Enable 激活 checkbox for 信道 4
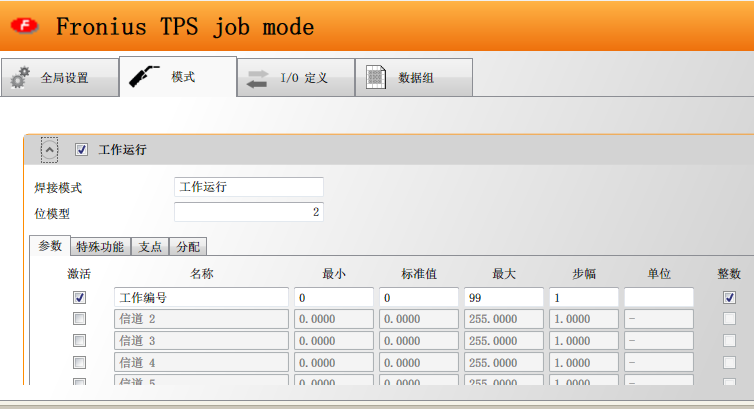The image size is (754, 409). [x=79, y=362]
